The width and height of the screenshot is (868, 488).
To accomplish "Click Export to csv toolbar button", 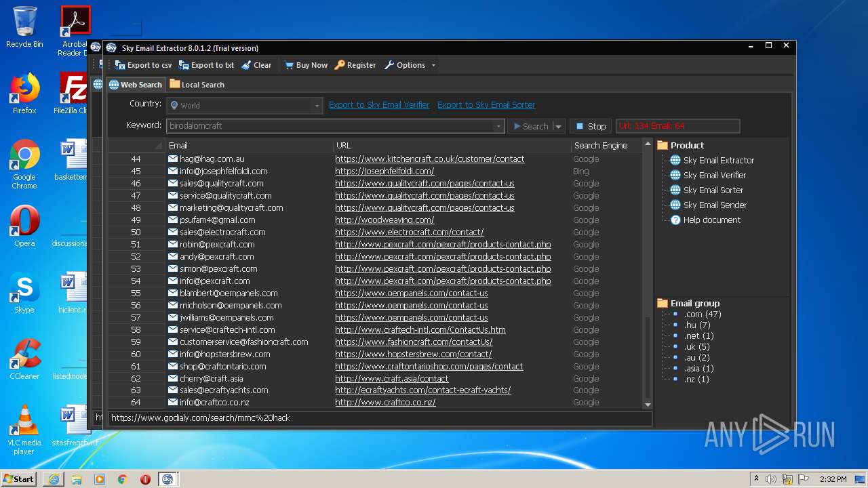I will tap(143, 65).
